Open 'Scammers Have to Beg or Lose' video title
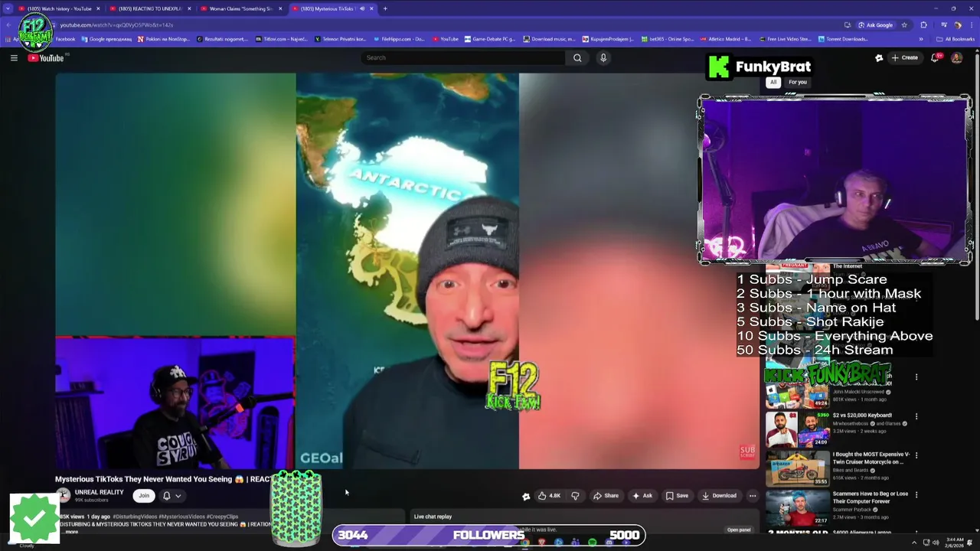The width and height of the screenshot is (980, 551). click(871, 497)
